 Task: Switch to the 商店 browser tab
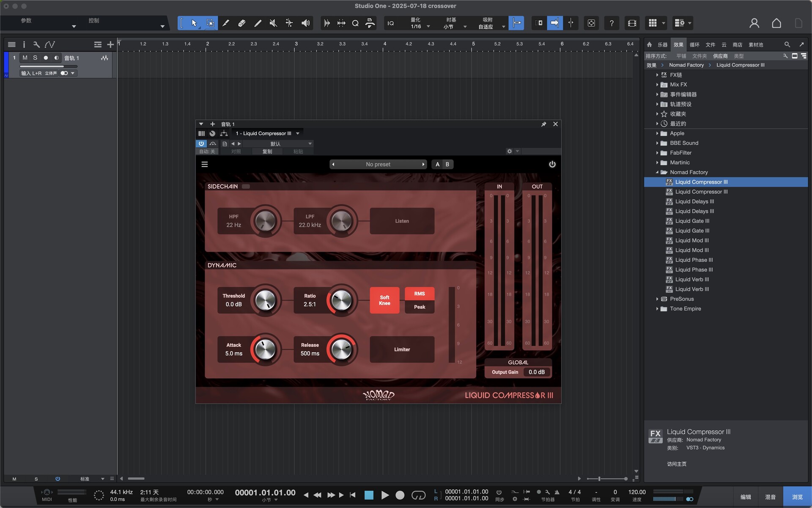point(737,45)
